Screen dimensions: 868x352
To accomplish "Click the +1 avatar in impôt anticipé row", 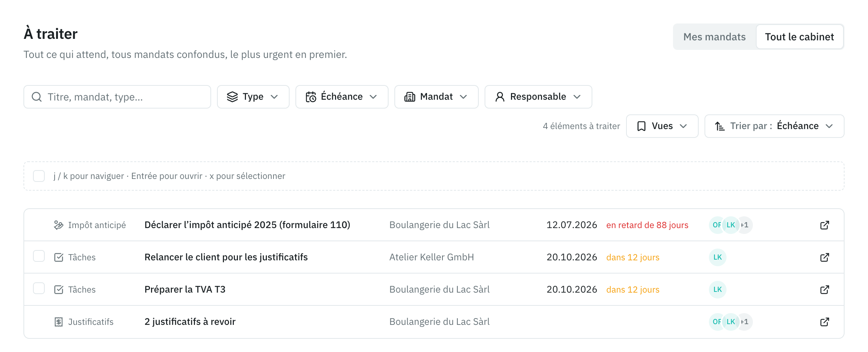I will point(745,225).
